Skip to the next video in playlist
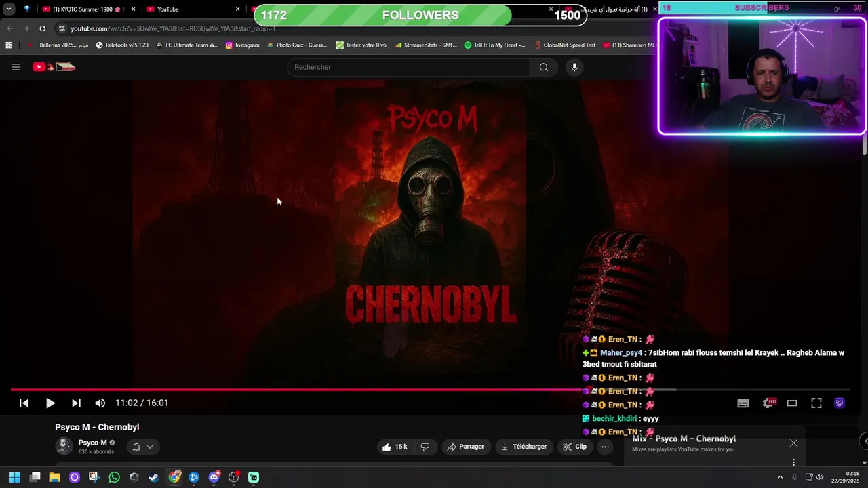The height and width of the screenshot is (488, 868). [76, 403]
